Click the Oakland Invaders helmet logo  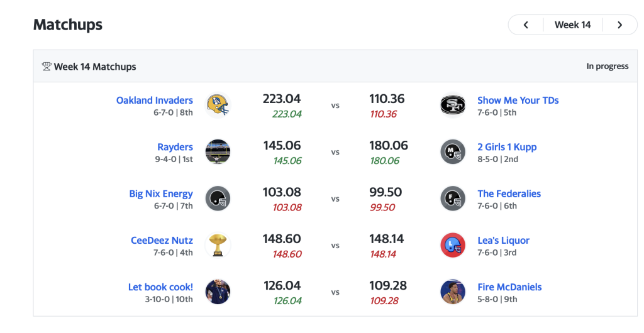218,105
